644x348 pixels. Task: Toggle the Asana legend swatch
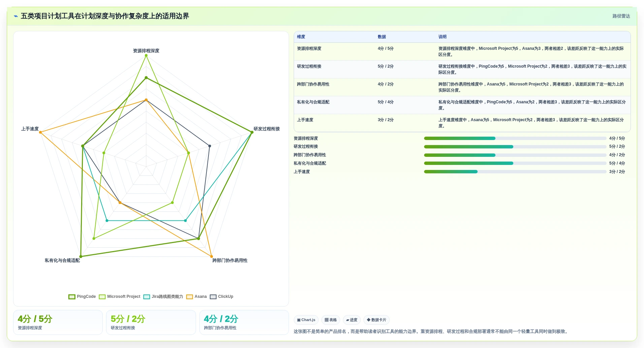(x=190, y=297)
